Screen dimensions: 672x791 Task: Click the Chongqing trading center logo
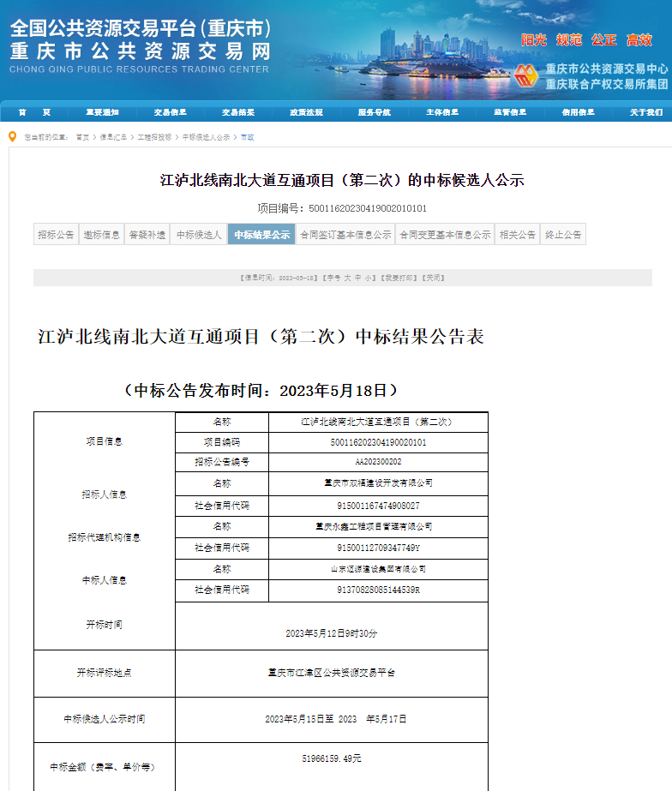(x=525, y=76)
